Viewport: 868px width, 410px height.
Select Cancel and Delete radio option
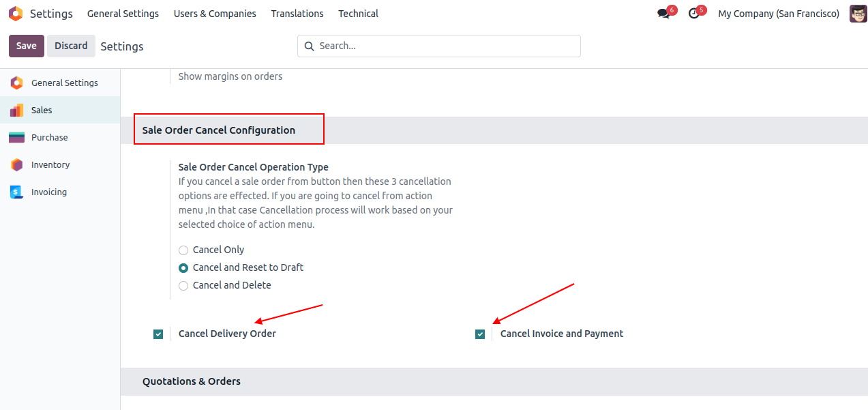pos(183,286)
